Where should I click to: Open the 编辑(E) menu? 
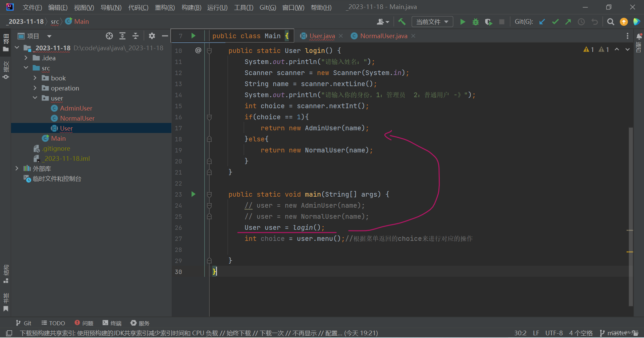click(x=58, y=7)
